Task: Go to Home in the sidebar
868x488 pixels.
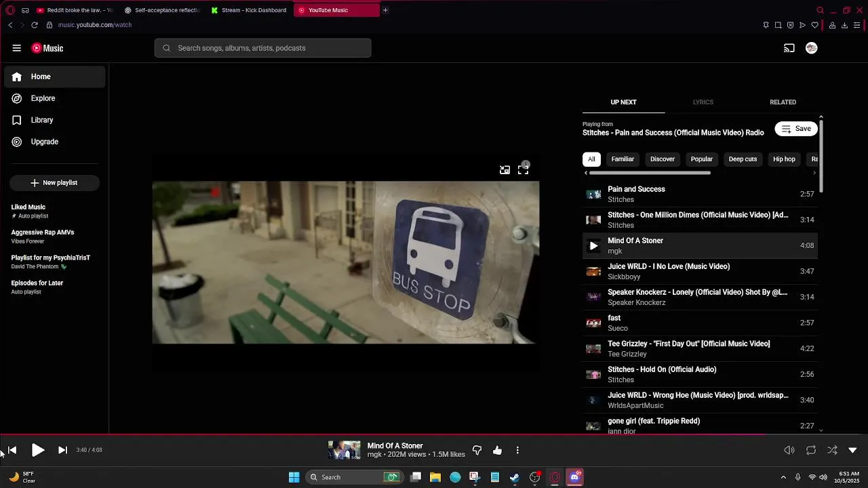Action: (54, 77)
